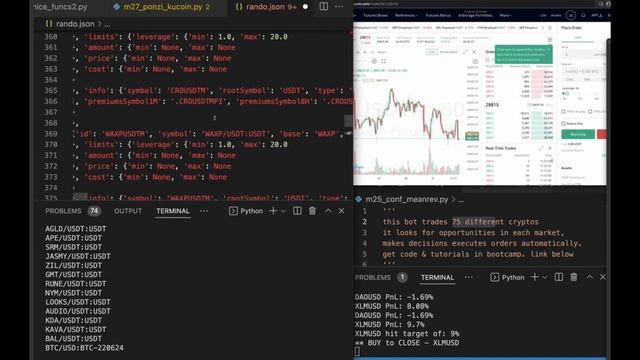Close the left terminal panel
The image size is (640, 360).
(x=341, y=211)
